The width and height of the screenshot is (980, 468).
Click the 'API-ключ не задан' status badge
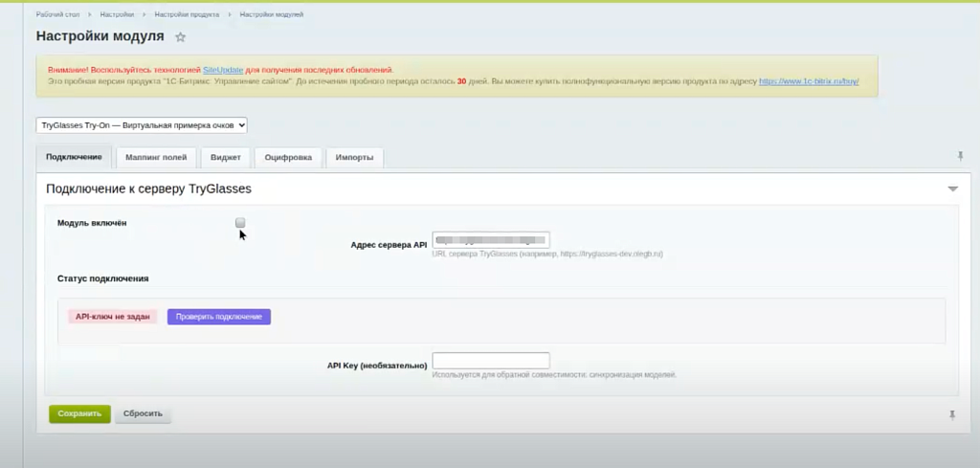[x=113, y=317]
